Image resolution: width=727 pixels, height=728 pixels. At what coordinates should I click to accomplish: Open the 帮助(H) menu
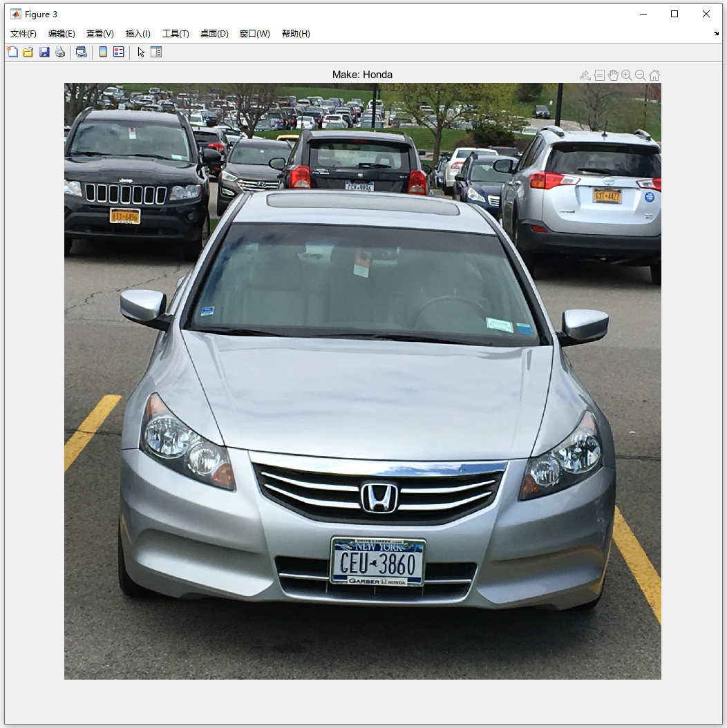(296, 33)
